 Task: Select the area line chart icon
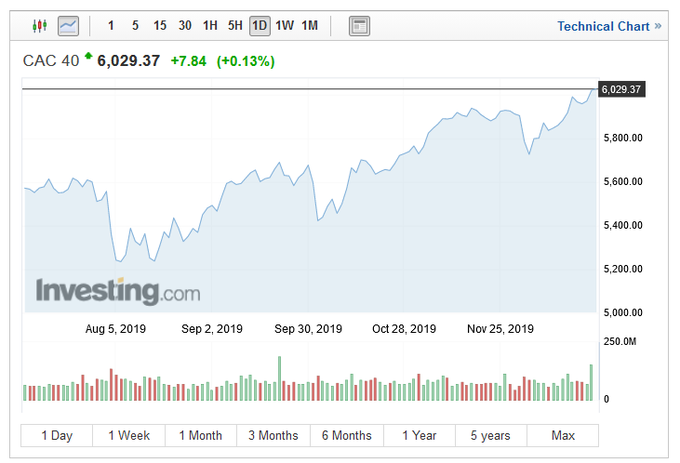(x=68, y=26)
